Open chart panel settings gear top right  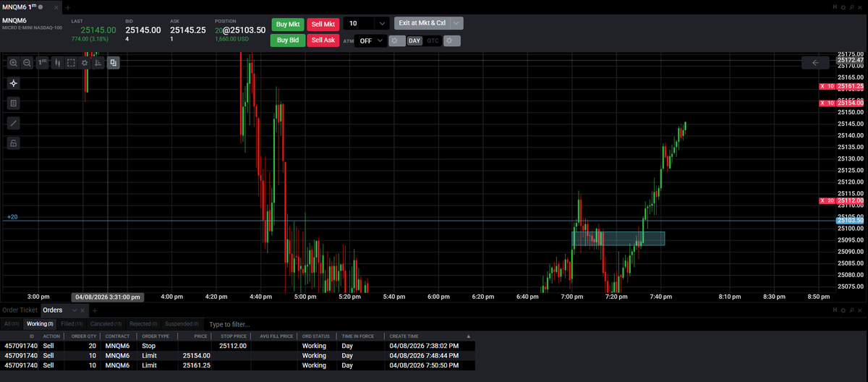tap(843, 7)
